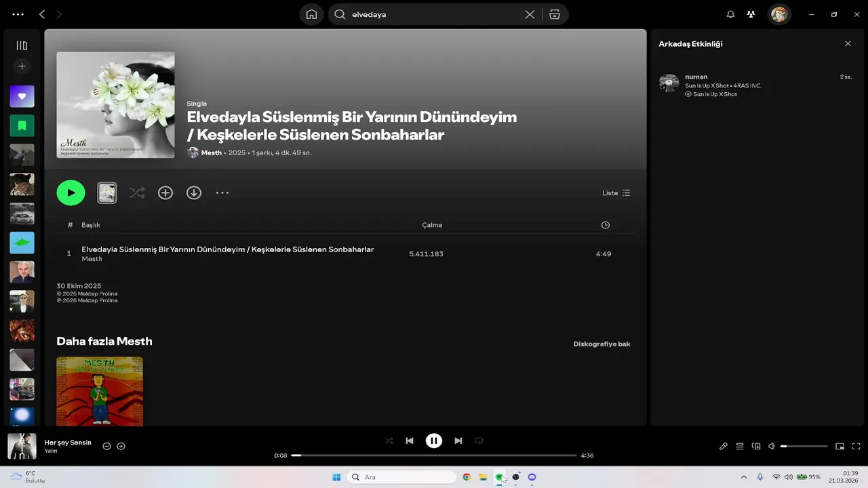Open Mesth artist link in track row
868x488 pixels.
tap(92, 259)
